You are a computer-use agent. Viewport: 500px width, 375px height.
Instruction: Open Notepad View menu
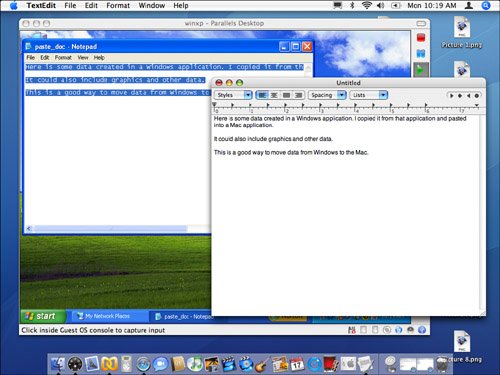[83, 57]
